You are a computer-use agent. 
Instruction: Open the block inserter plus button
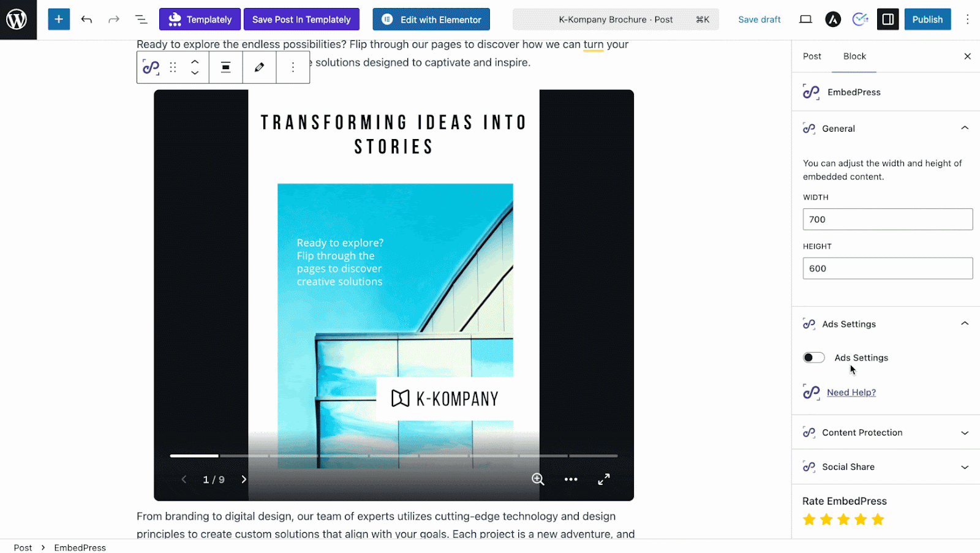(59, 20)
